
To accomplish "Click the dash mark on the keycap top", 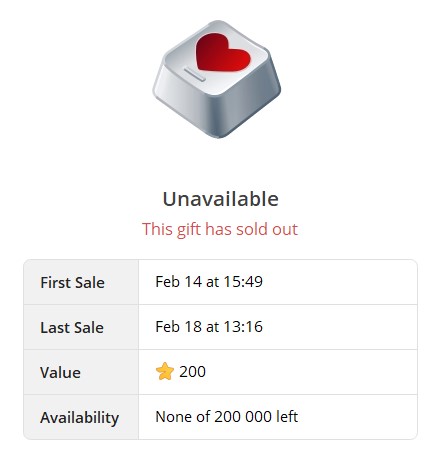I will tap(195, 74).
